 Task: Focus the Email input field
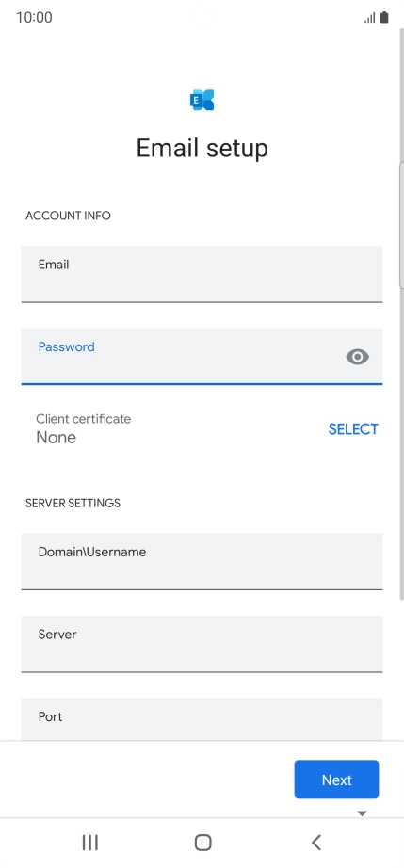click(x=202, y=275)
